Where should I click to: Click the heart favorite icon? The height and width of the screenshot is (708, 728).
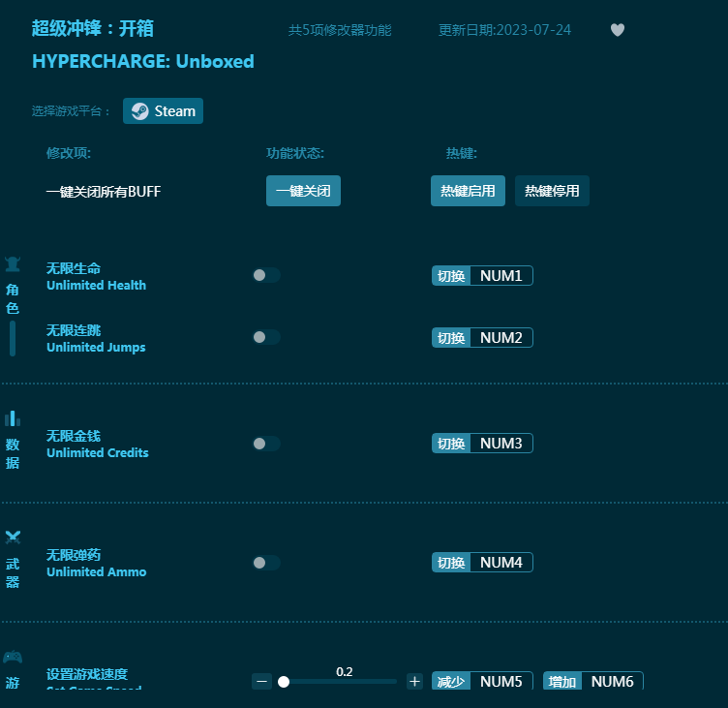coord(617,30)
